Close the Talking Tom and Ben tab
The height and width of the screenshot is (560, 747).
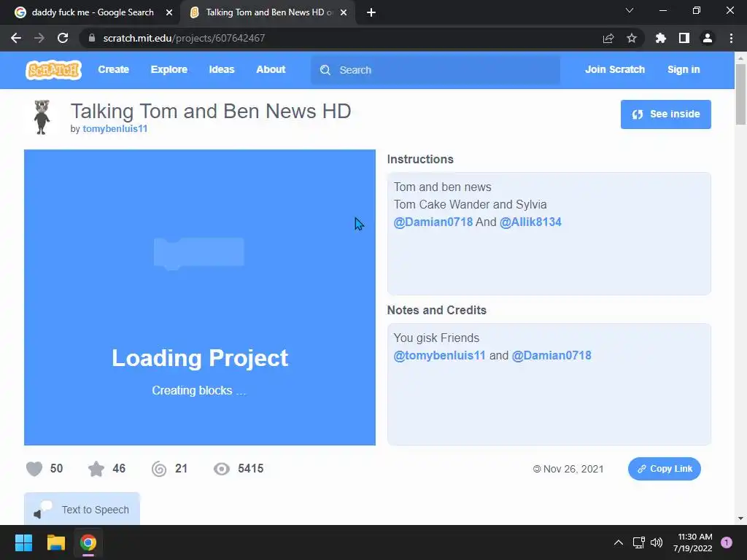click(x=344, y=12)
